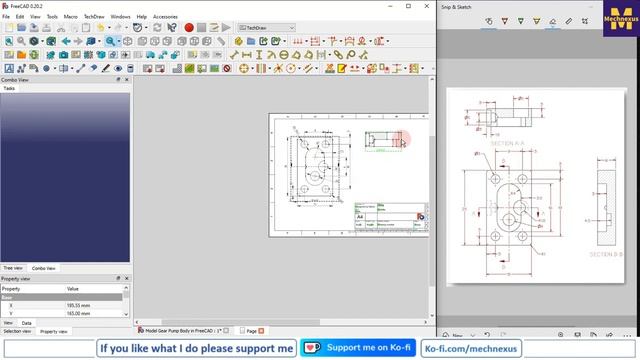Add a Diameter dimension
The height and width of the screenshot is (360, 640).
(284, 55)
